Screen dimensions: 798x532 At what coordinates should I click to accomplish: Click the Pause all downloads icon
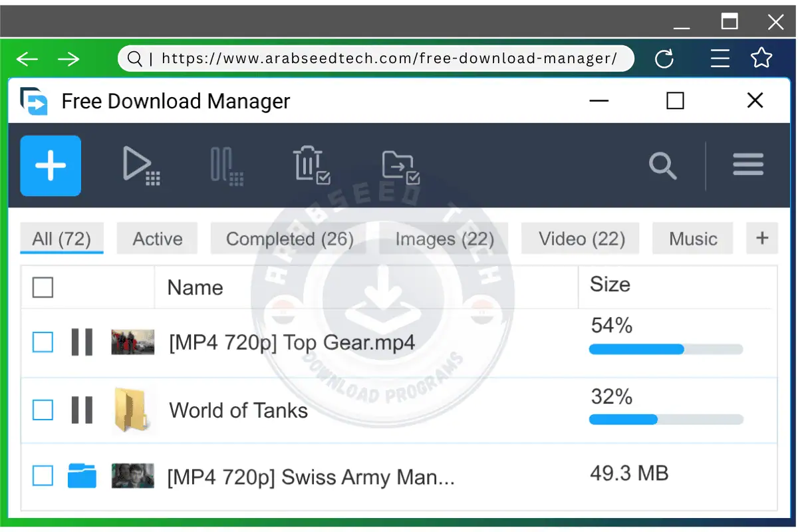226,165
